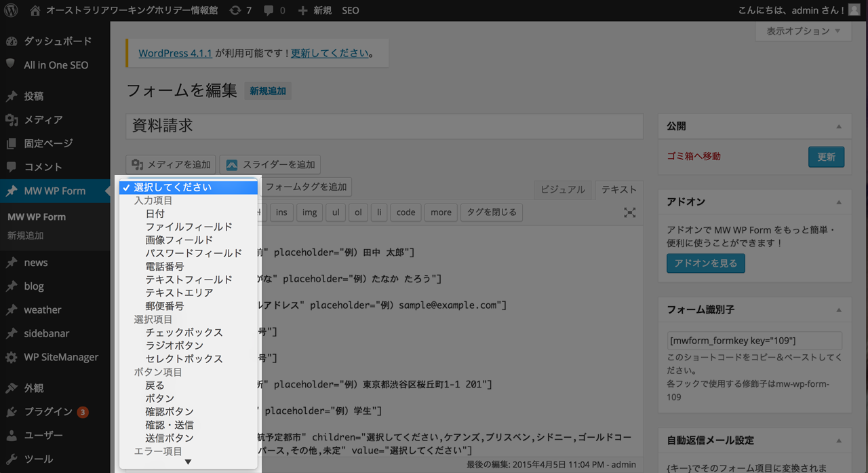Expand the 表示オプション panel
868x473 pixels.
tap(803, 31)
